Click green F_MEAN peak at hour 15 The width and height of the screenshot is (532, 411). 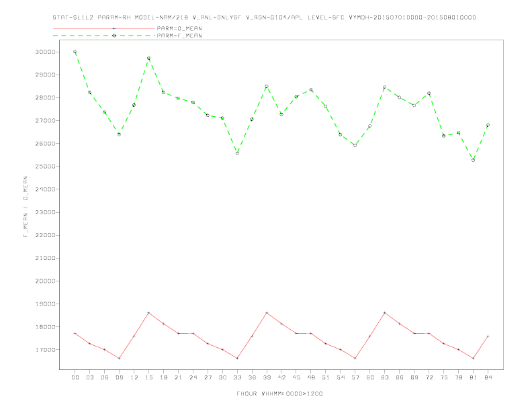[148, 58]
